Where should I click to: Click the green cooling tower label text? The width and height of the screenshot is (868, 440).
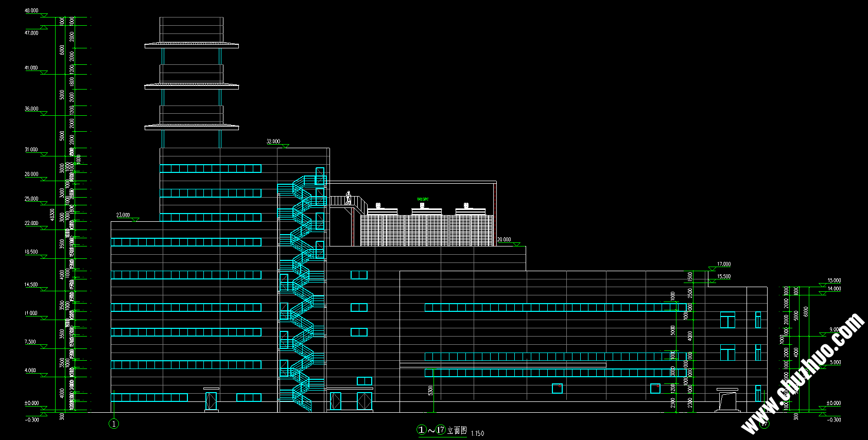[x=423, y=199]
